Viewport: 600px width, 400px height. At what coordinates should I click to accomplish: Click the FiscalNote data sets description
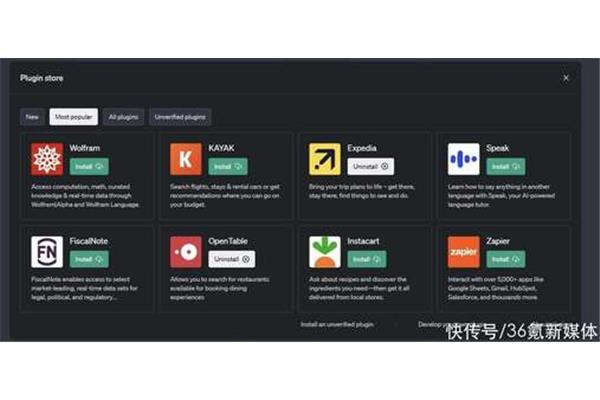(84, 288)
